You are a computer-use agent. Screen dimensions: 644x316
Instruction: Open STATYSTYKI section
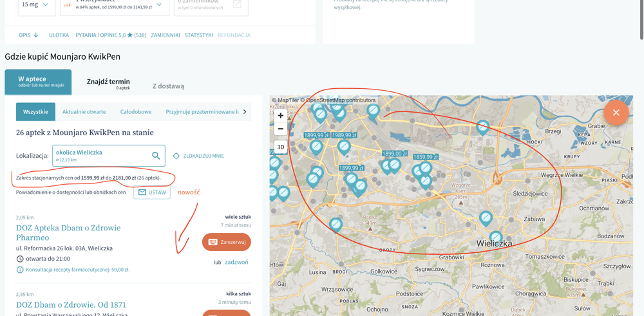pyautogui.click(x=199, y=35)
